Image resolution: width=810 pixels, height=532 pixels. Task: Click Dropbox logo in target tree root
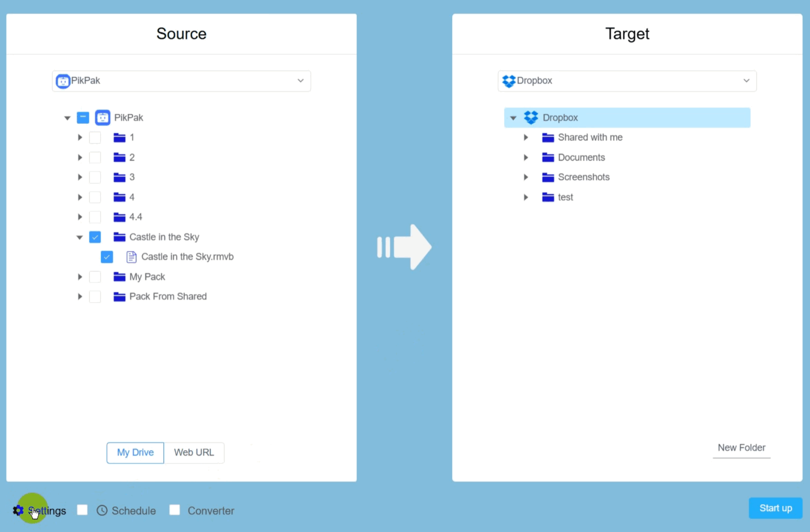[531, 117]
